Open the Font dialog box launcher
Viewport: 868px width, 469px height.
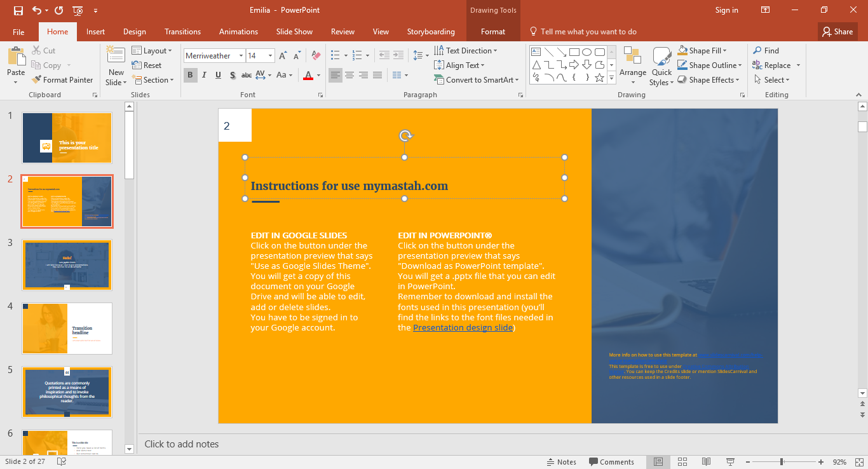coord(319,95)
